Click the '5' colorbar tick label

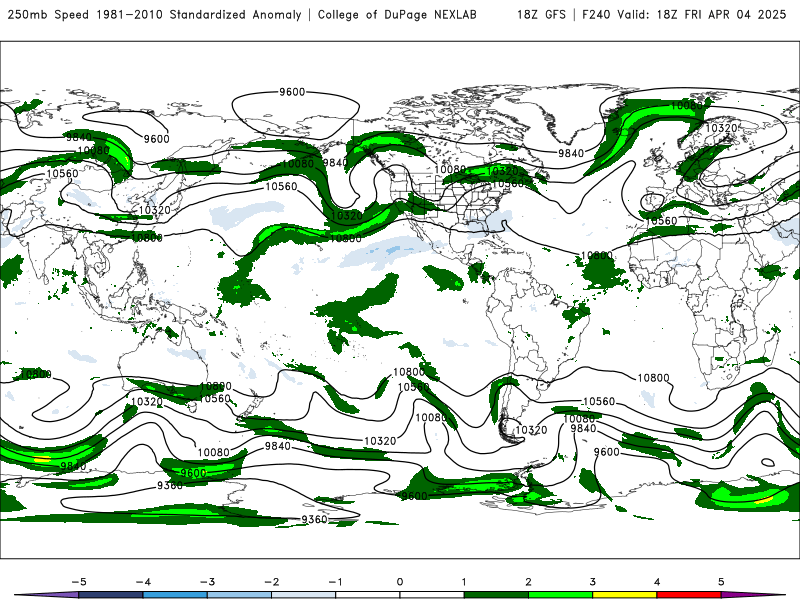pyautogui.click(x=721, y=582)
